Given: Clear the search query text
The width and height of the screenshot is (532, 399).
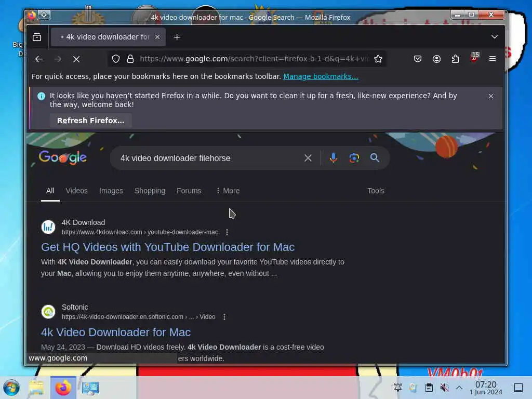Looking at the screenshot, I should click(x=308, y=158).
